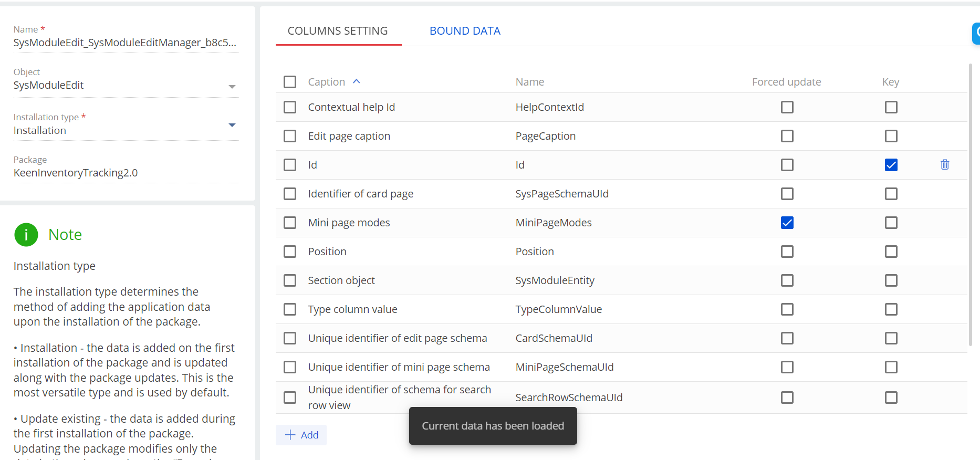980x460 pixels.
Task: Select Unique identifier of edit page schema checkbox
Action: coord(290,338)
